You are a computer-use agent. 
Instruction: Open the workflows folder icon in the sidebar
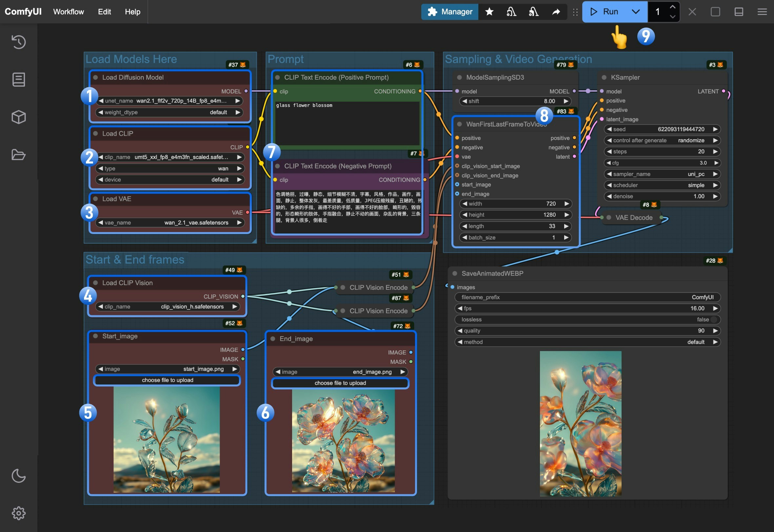[19, 155]
